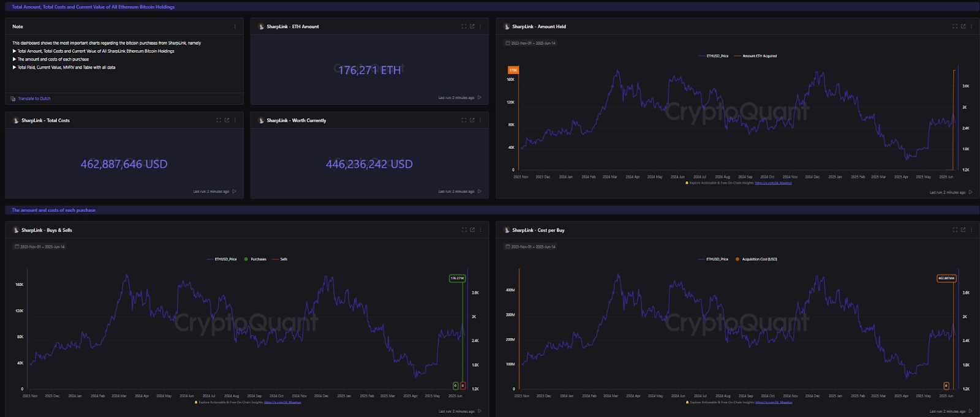Screen dimensions: 980x417
Task: Click 'SharpLink - Amount Held' card title
Action: coord(539,26)
